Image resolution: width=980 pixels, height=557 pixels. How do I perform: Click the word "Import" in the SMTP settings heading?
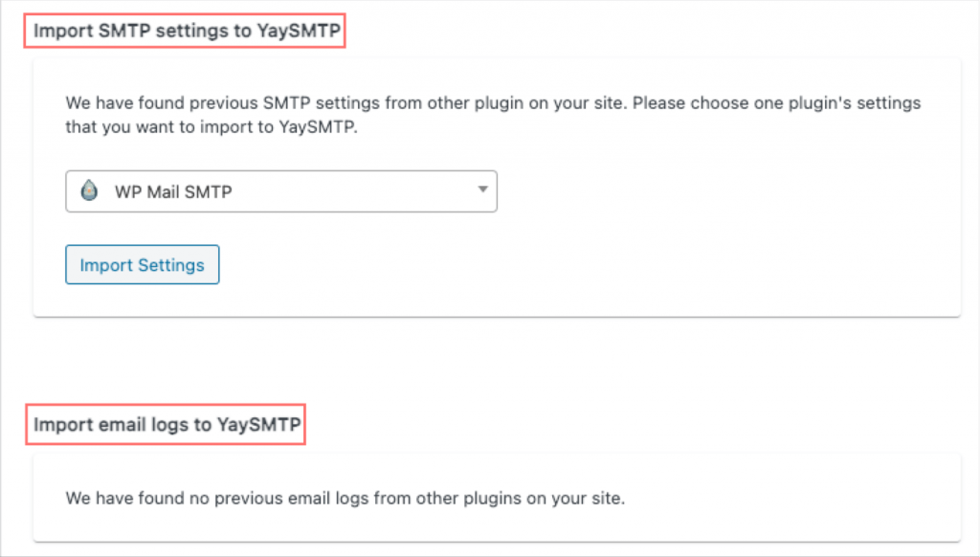click(59, 31)
